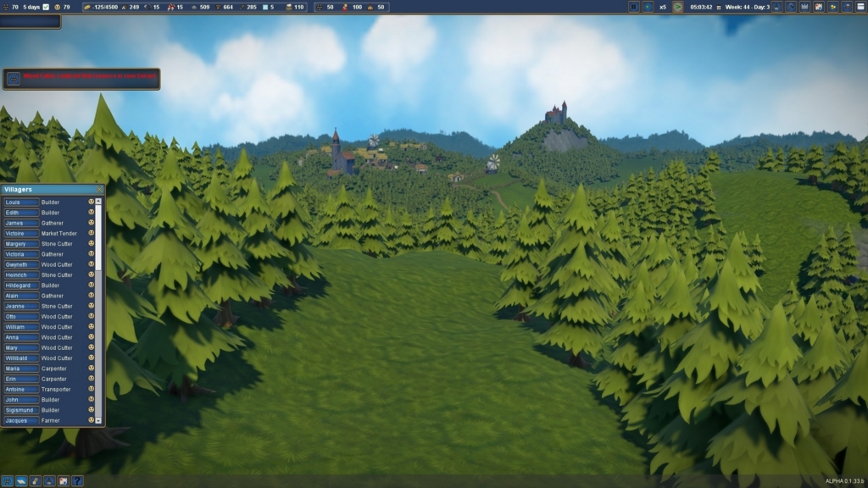Click the 'Transporter' job label
868x488 pixels.
(55, 390)
